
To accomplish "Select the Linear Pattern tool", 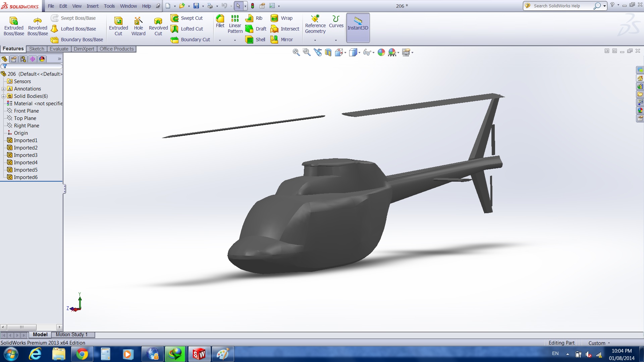I will 235,24.
